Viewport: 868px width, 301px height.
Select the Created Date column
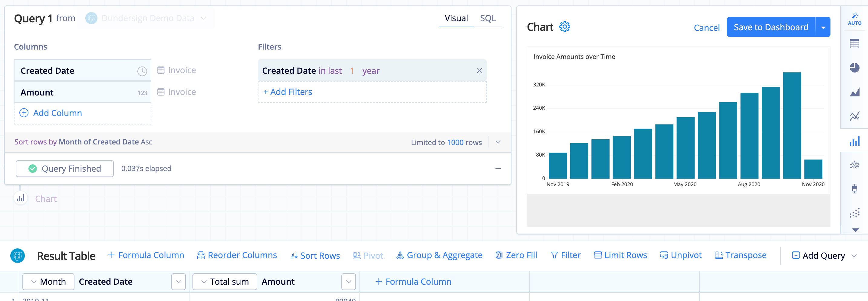point(83,70)
